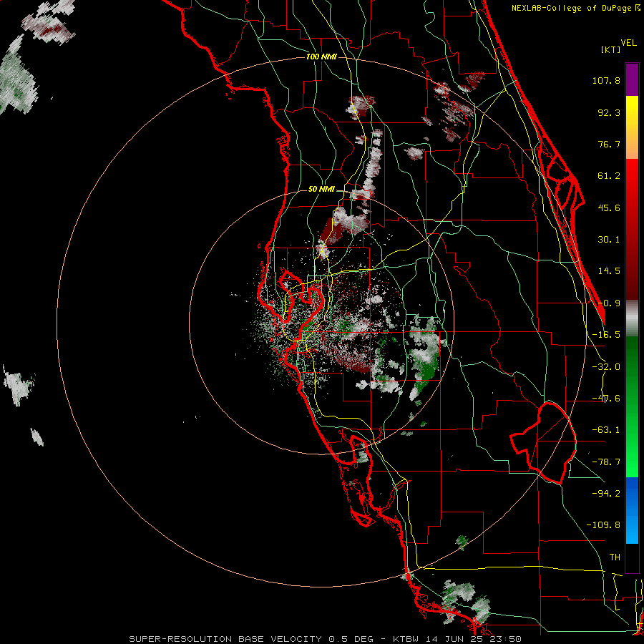Click the 45.6 velocity scale label

609,208
